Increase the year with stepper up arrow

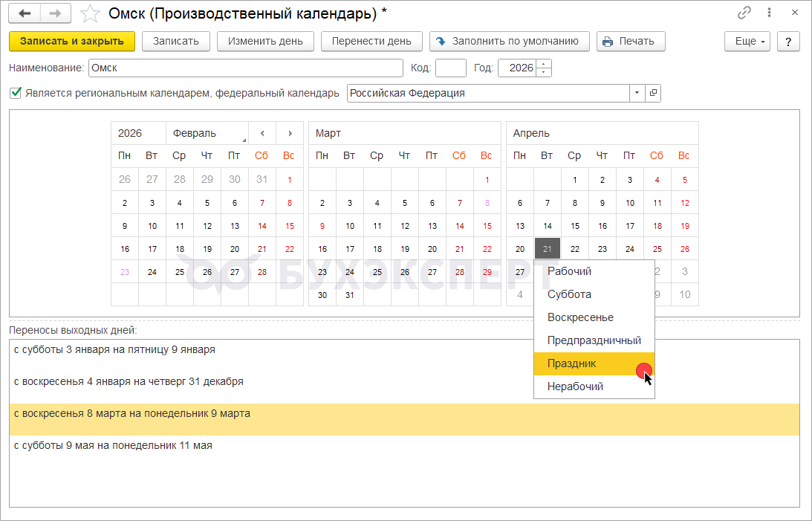(545, 64)
